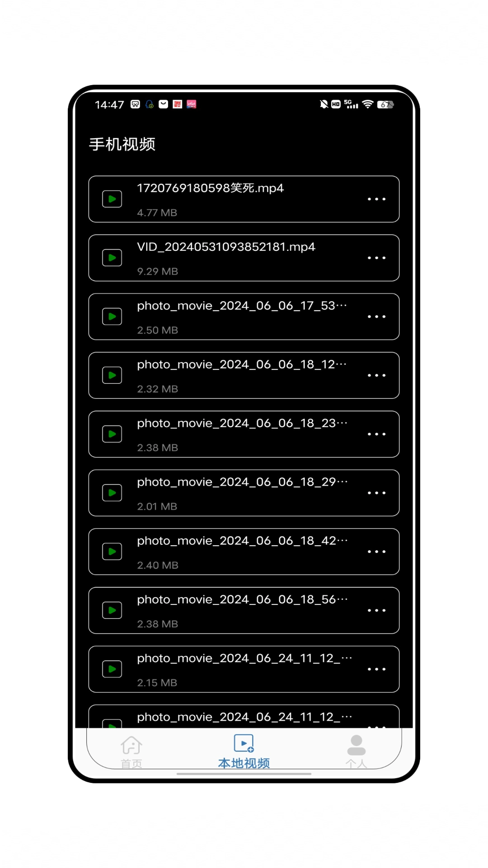Show options for photo_movie 18_23 video
Screen dimensions: 488x868
pyautogui.click(x=376, y=434)
